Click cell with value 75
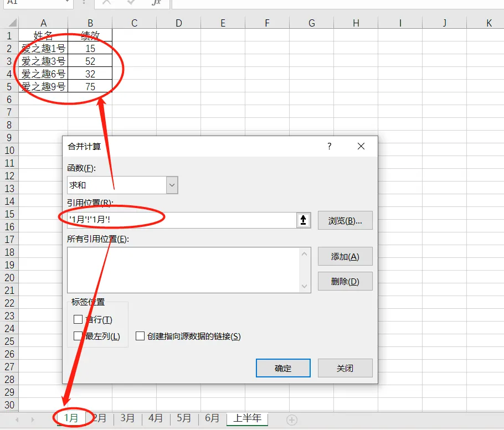 (90, 87)
